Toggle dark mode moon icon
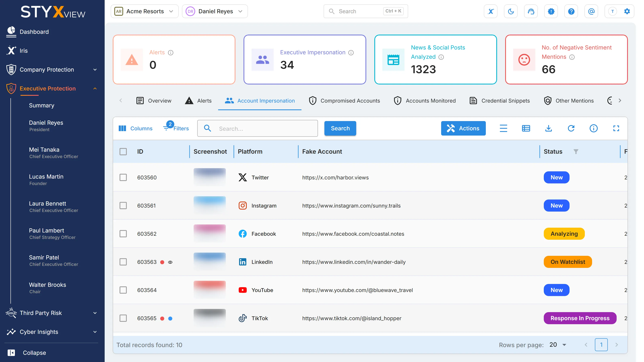The height and width of the screenshot is (362, 644). [511, 11]
